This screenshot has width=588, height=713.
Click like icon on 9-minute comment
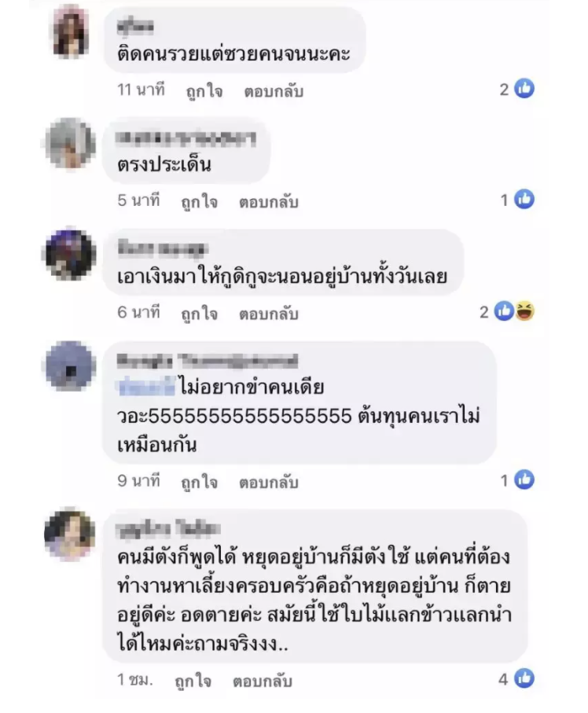(x=524, y=480)
